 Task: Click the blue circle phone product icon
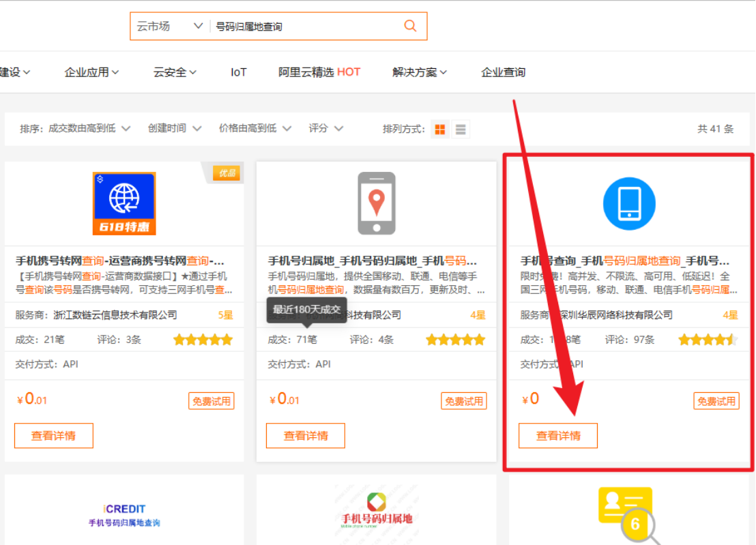pyautogui.click(x=629, y=203)
